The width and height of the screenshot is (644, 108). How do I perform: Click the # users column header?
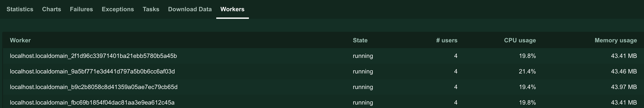click(x=447, y=40)
